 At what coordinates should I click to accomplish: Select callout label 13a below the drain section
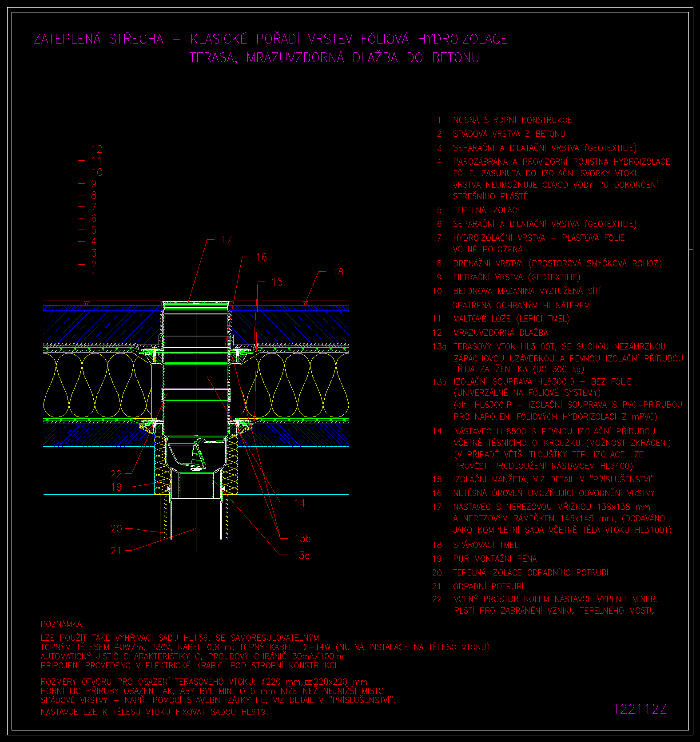point(302,555)
